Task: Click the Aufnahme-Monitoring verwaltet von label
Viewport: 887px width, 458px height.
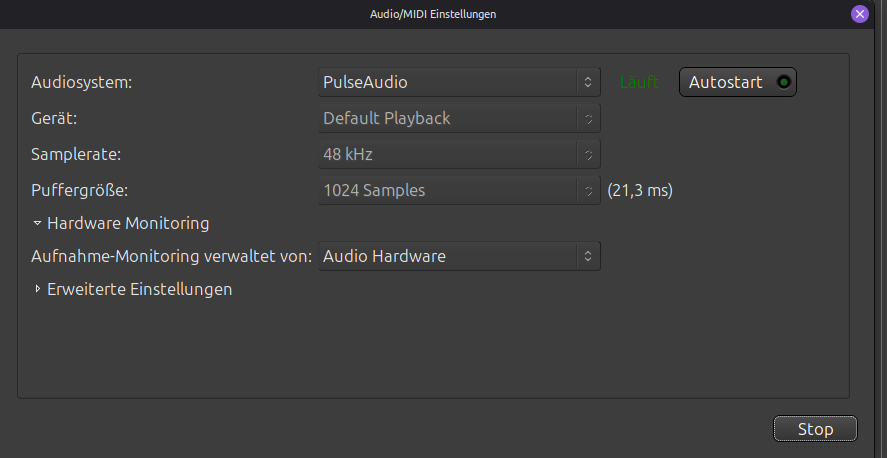Action: point(172,256)
